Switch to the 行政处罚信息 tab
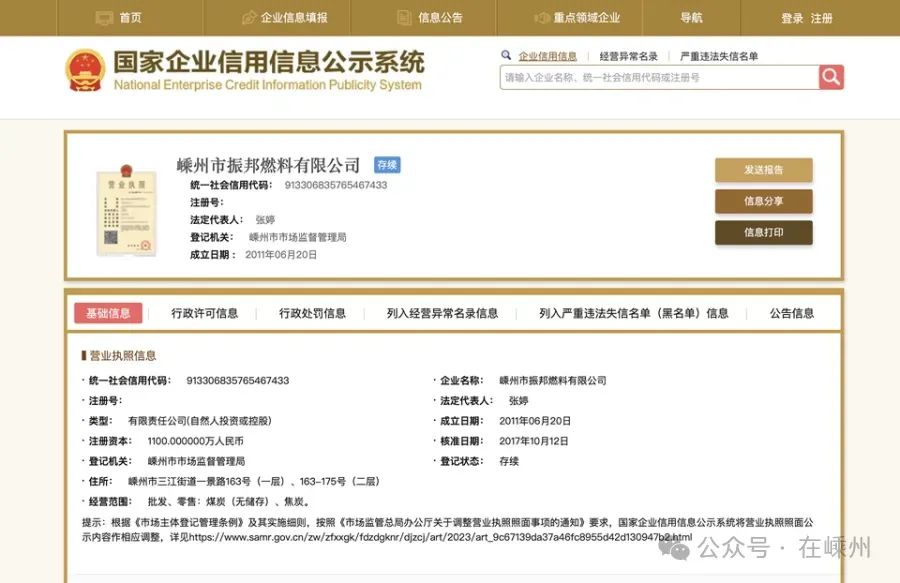The height and width of the screenshot is (583, 900). pos(312,313)
